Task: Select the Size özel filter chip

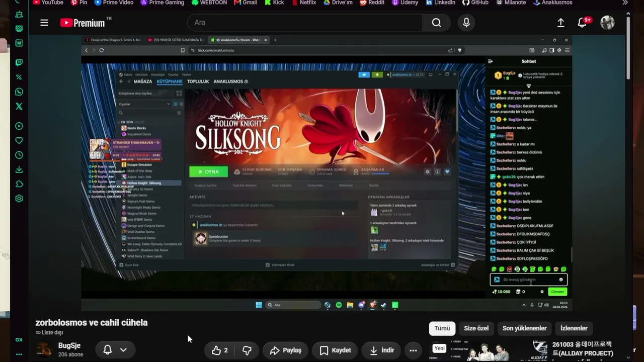Action: point(476,328)
